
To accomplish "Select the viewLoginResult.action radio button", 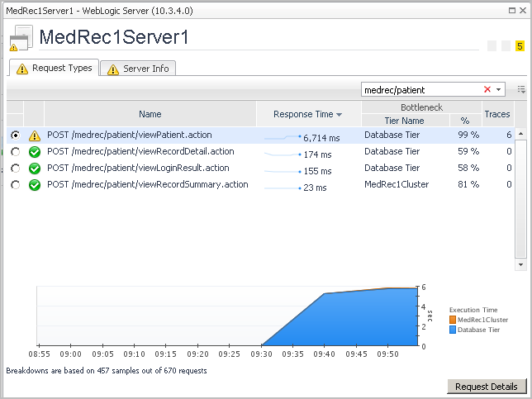I will click(x=15, y=169).
